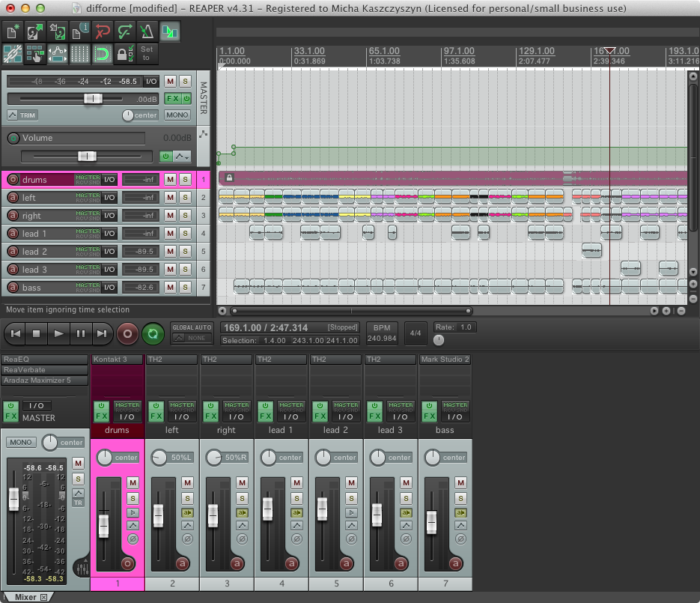Toggle the snap magnet icon
This screenshot has width=700, height=603.
(x=103, y=54)
